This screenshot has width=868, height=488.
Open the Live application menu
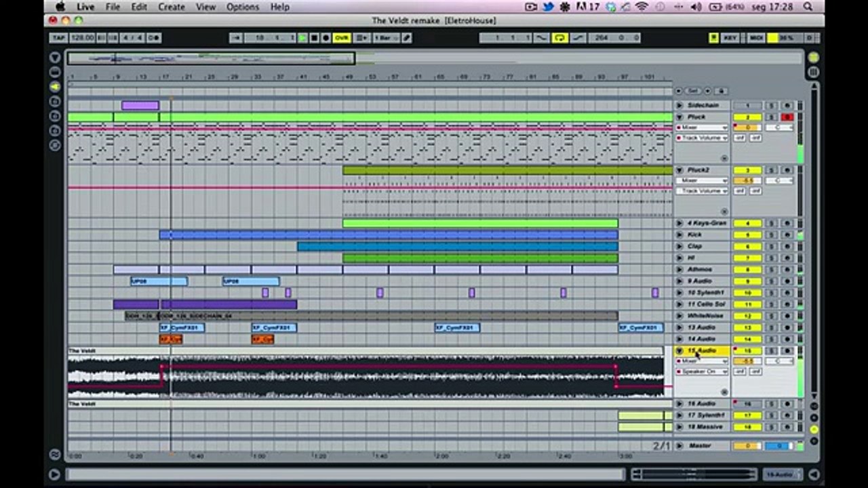coord(85,7)
